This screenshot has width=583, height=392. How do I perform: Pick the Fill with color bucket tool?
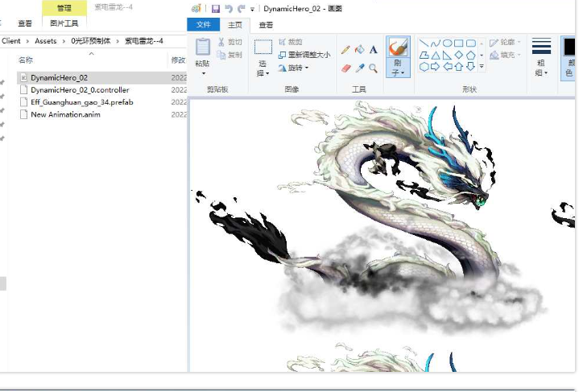coord(359,50)
